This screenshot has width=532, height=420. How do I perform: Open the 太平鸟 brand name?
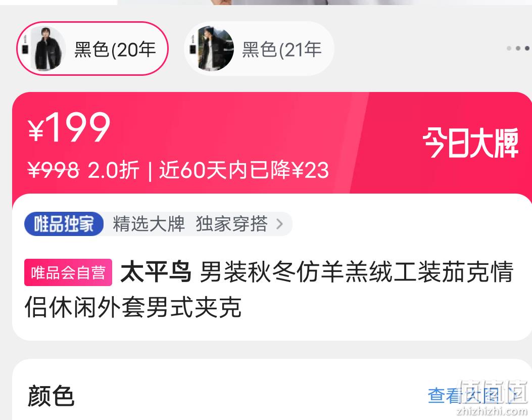coord(156,272)
